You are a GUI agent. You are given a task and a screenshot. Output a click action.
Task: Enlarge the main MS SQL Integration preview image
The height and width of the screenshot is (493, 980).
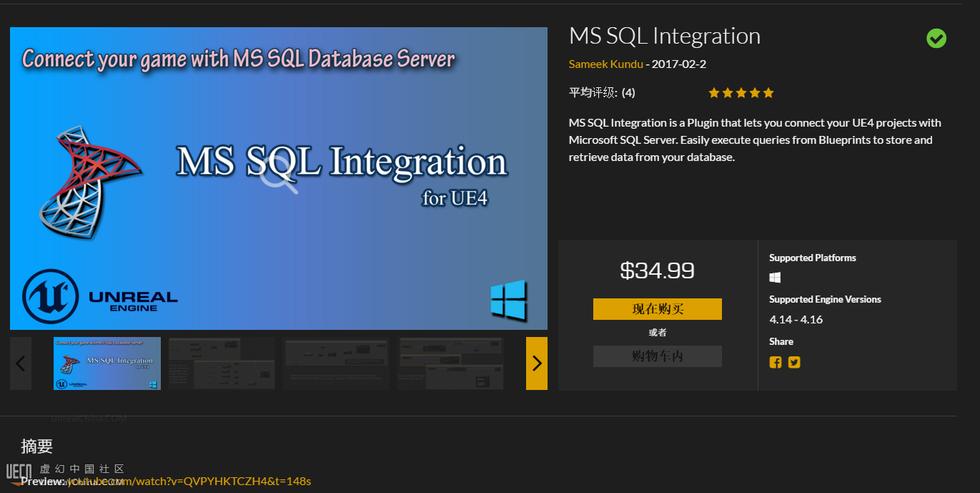pyautogui.click(x=279, y=178)
